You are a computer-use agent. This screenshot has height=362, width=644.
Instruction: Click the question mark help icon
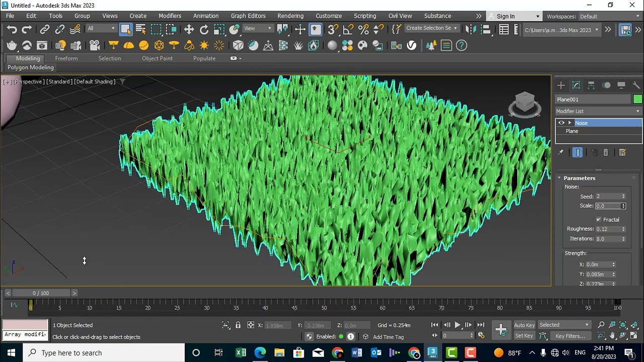[461, 46]
